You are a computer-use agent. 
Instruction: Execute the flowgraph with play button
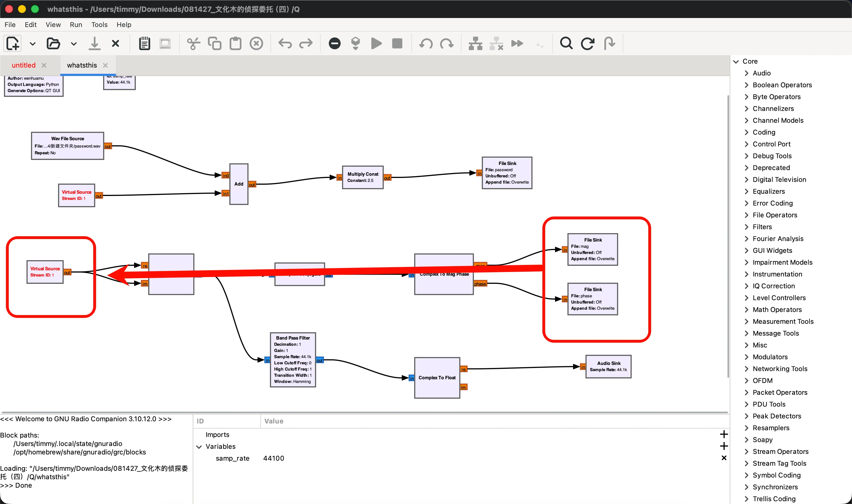pos(376,43)
